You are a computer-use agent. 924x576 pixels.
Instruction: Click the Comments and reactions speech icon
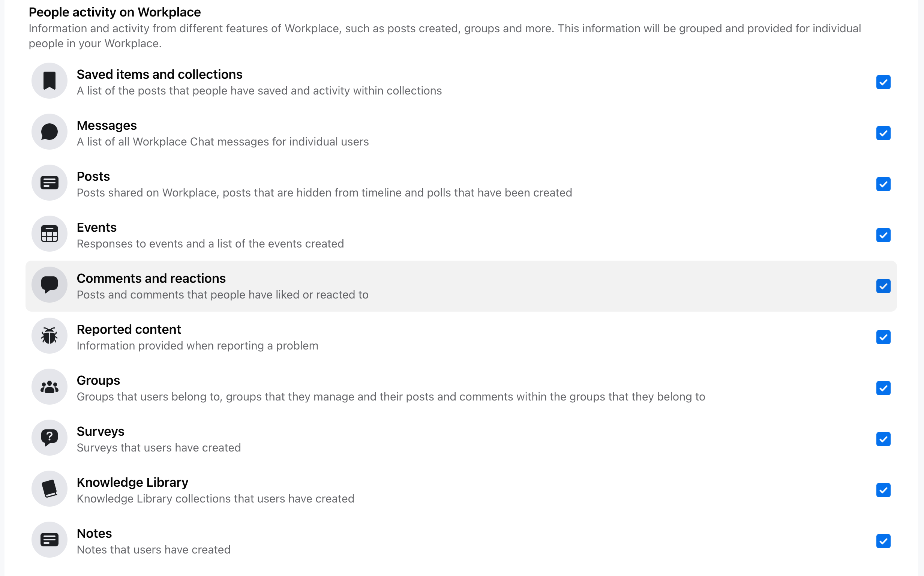click(x=49, y=285)
